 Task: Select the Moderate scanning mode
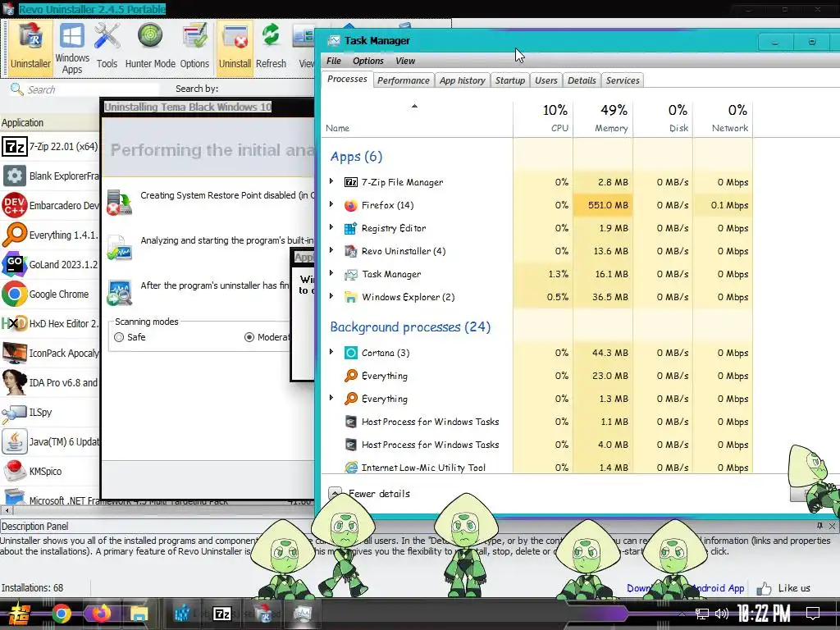point(268,337)
